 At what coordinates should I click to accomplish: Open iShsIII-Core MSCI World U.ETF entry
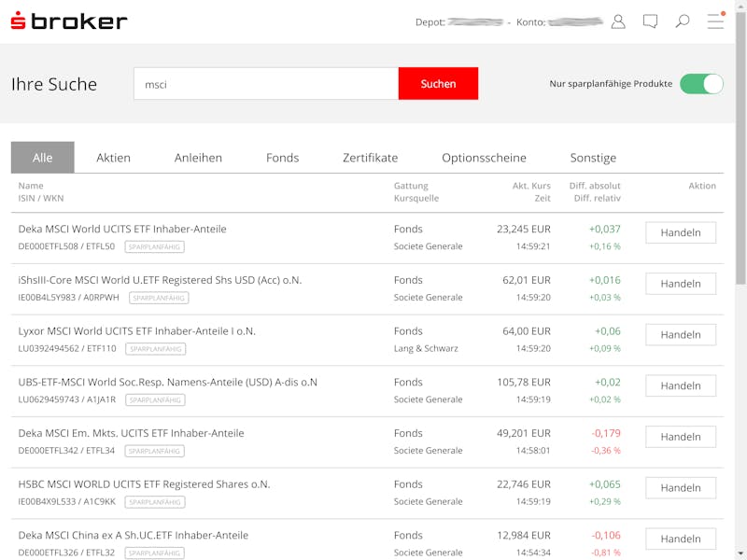tap(160, 280)
